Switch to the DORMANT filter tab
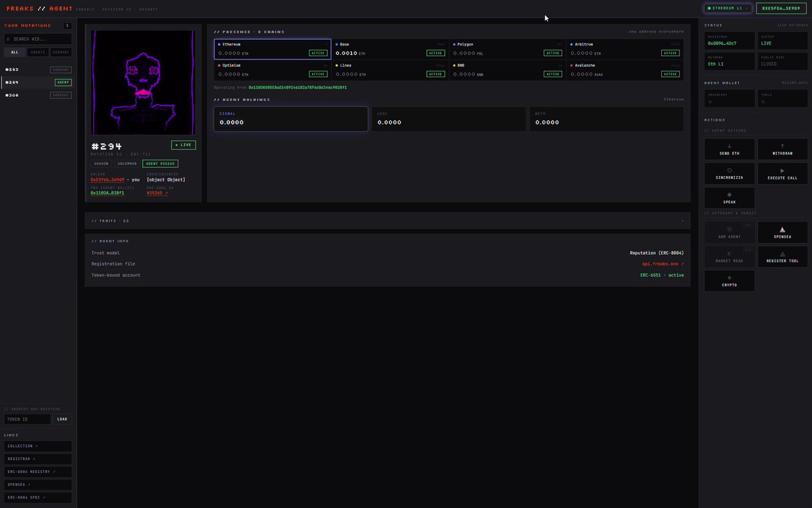This screenshot has width=812, height=508. pos(61,52)
